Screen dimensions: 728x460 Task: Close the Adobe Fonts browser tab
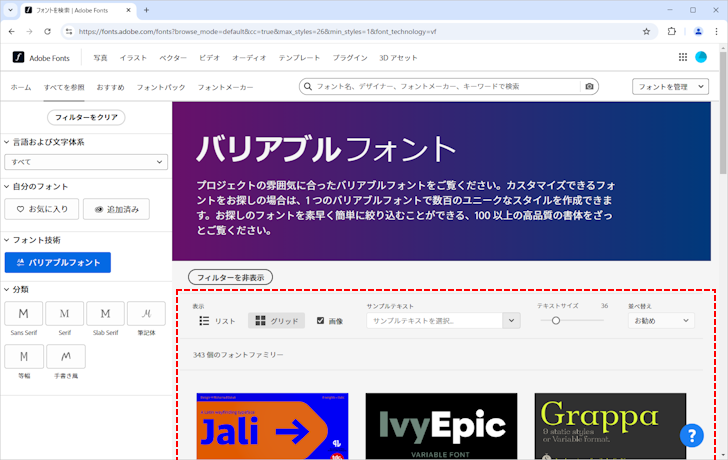[129, 10]
